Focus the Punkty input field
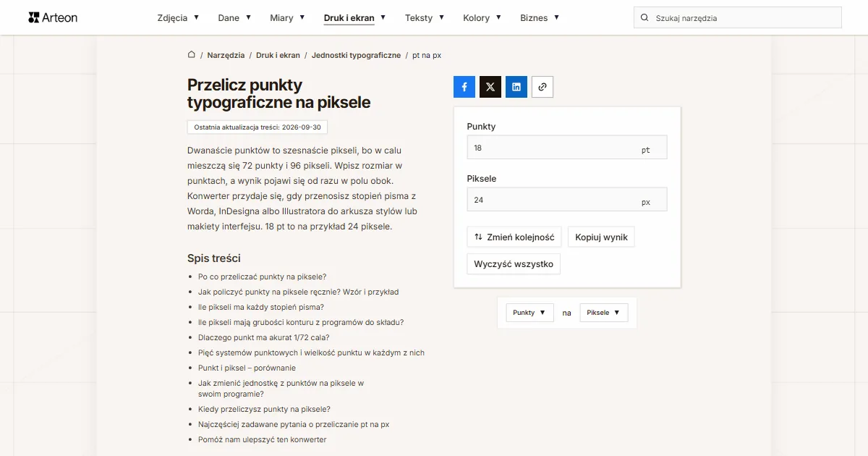The image size is (868, 456). point(567,148)
